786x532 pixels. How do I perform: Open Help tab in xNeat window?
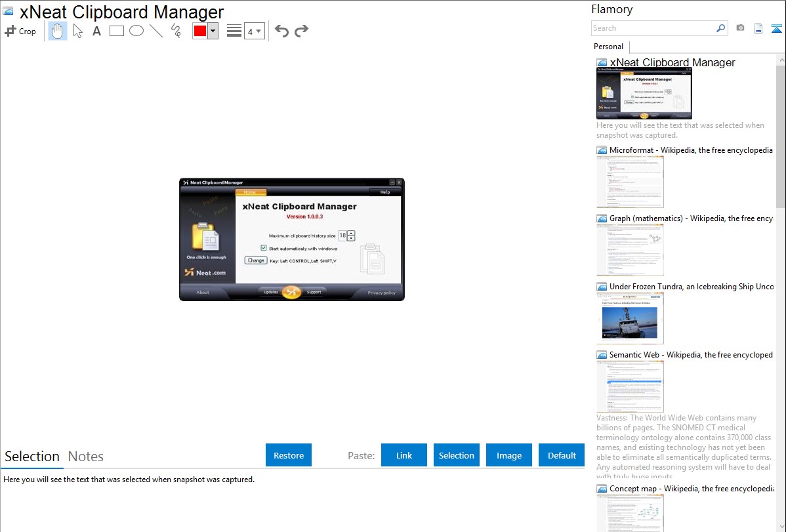click(x=385, y=192)
